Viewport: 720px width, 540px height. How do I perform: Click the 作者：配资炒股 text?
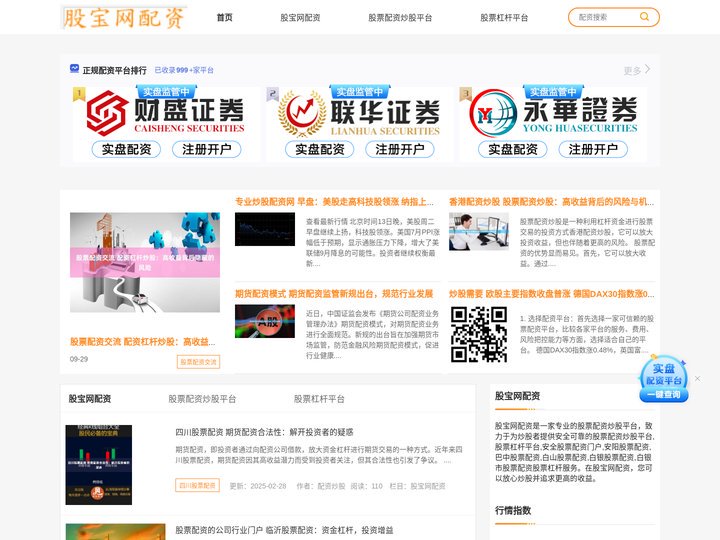tap(321, 486)
